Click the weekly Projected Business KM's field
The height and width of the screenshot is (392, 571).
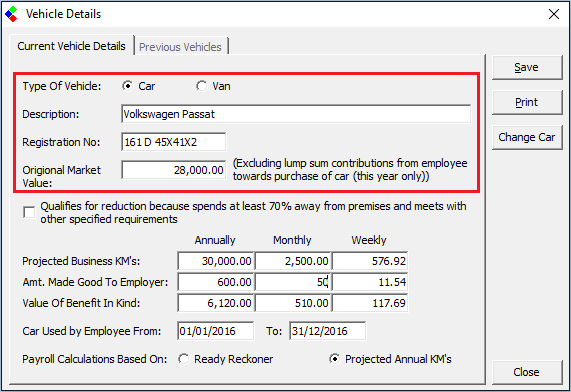click(x=370, y=261)
